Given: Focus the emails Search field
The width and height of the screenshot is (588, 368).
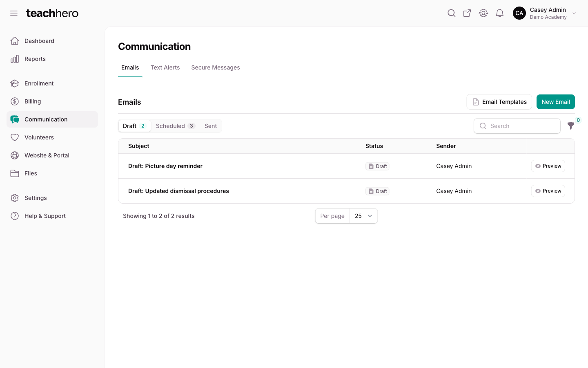Looking at the screenshot, I should 517,126.
